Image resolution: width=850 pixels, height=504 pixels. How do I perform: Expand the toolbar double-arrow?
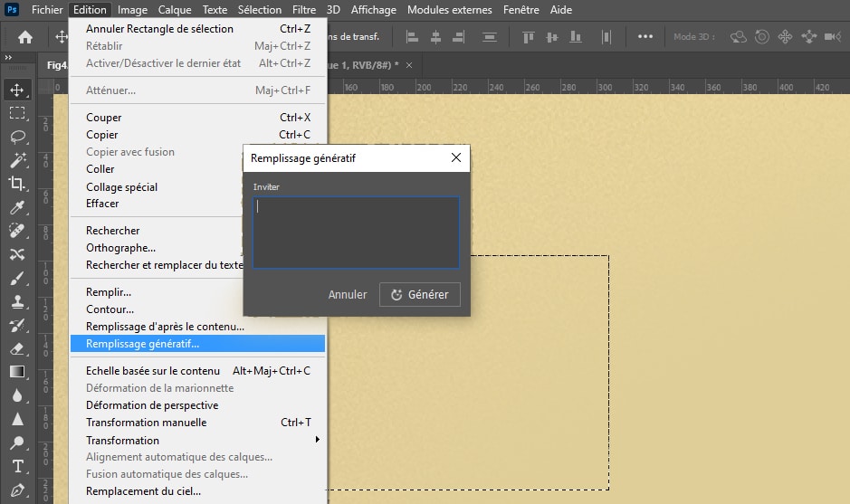coord(8,57)
